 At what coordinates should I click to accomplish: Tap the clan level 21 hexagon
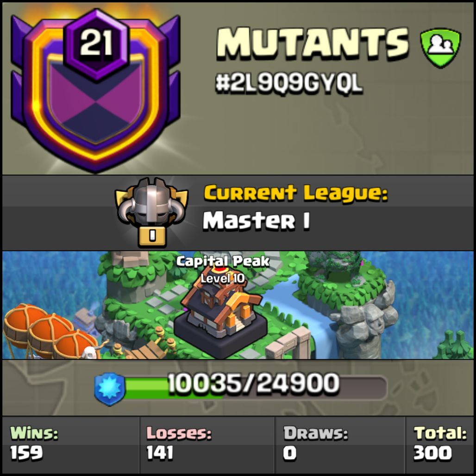coord(96,44)
